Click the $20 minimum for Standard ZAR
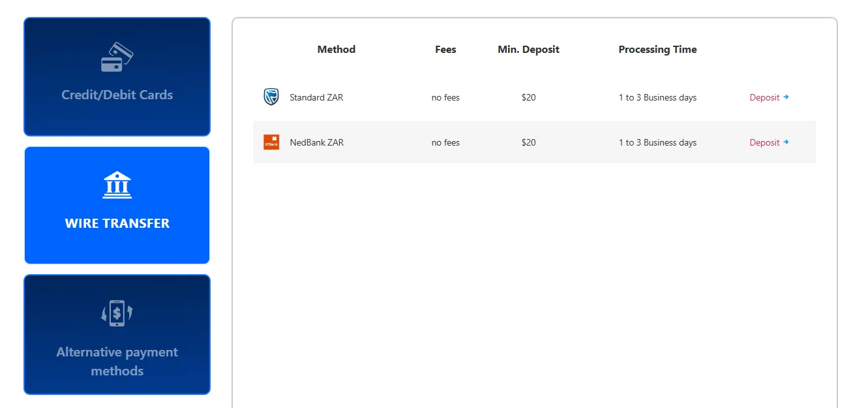The width and height of the screenshot is (868, 408). [x=528, y=97]
